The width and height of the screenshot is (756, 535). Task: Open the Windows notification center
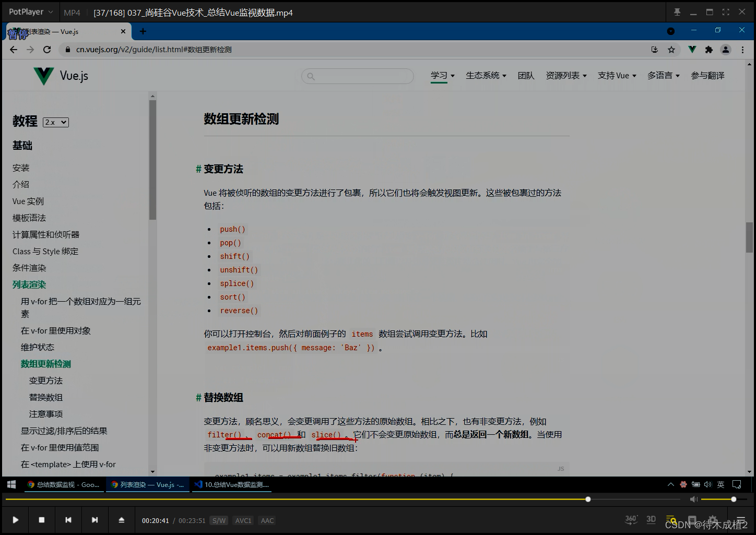point(737,484)
